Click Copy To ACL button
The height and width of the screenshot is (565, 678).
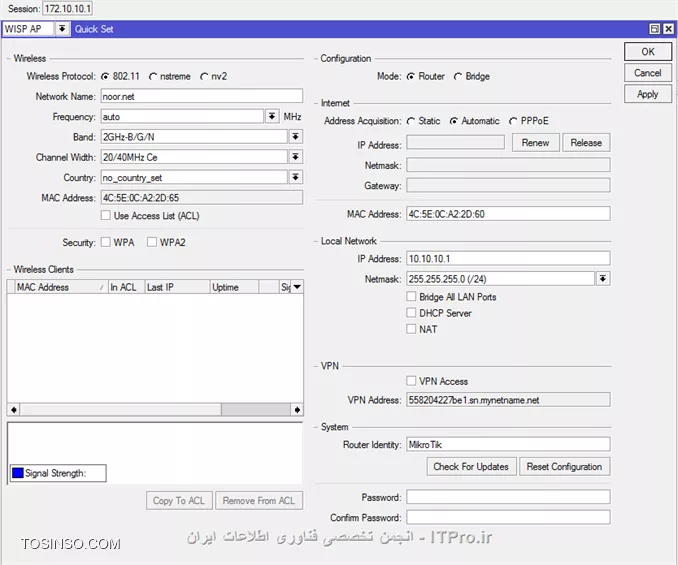pyautogui.click(x=179, y=501)
